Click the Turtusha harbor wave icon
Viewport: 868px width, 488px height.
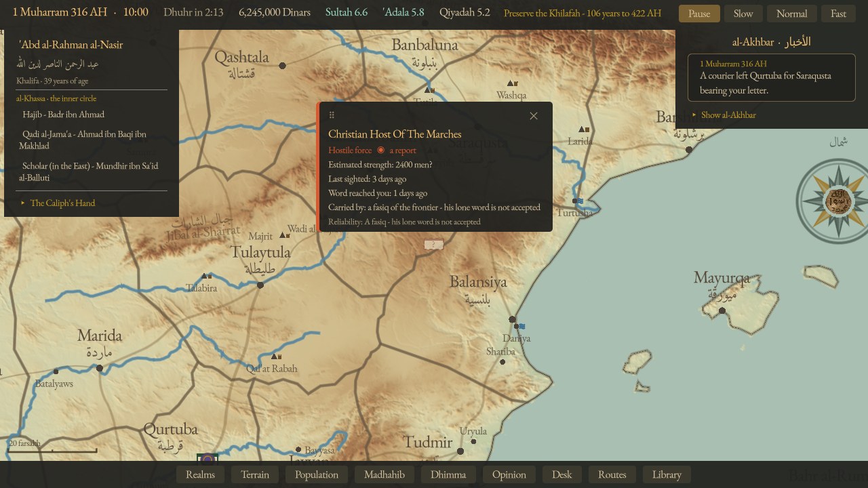[x=578, y=201]
